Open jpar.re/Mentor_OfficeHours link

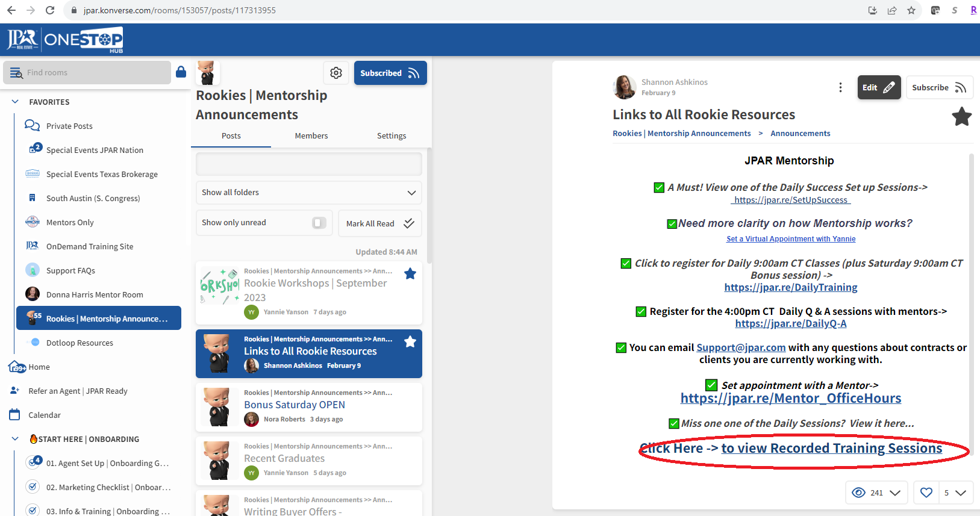point(791,398)
